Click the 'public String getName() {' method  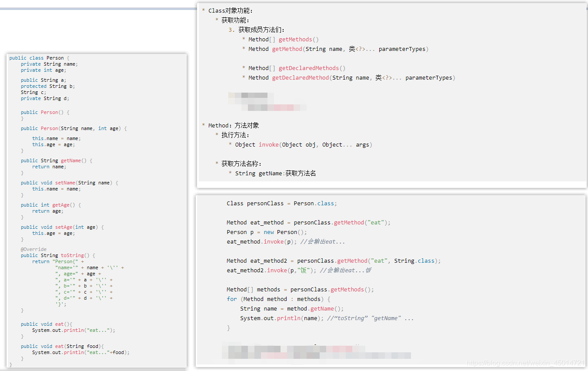57,160
